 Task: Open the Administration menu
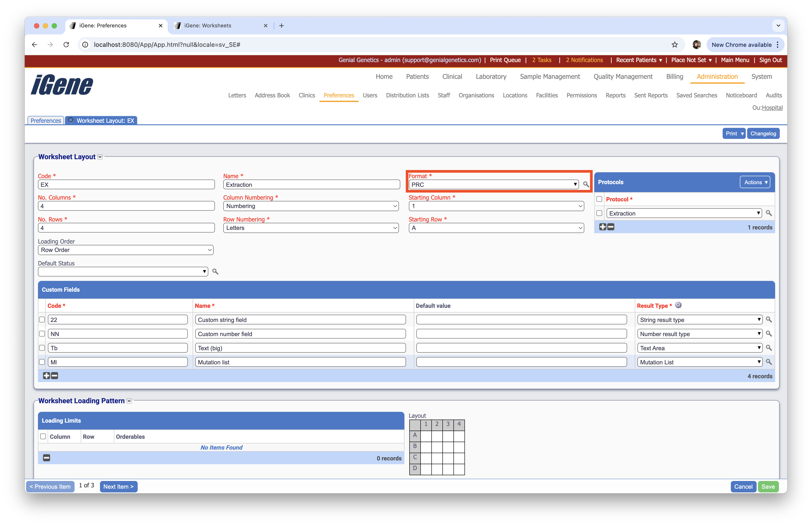click(717, 76)
